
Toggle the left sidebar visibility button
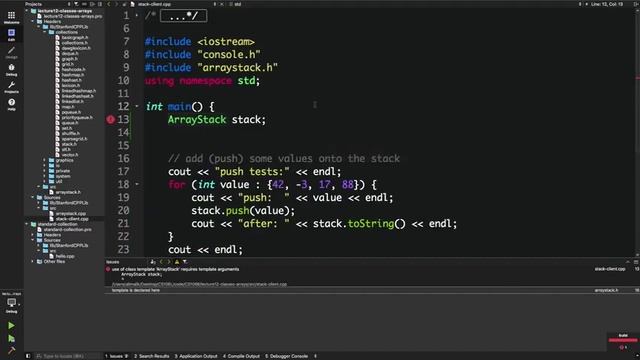click(x=28, y=356)
